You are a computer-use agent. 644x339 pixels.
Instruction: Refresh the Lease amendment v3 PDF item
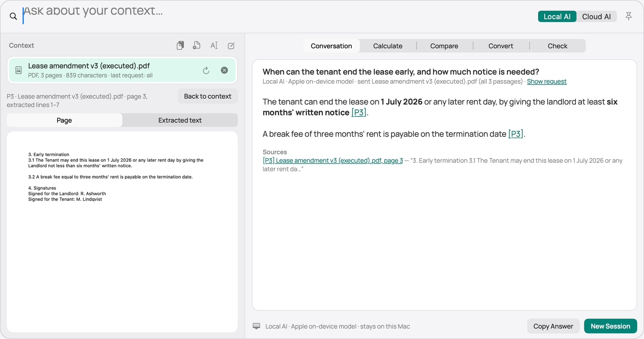pyautogui.click(x=206, y=70)
